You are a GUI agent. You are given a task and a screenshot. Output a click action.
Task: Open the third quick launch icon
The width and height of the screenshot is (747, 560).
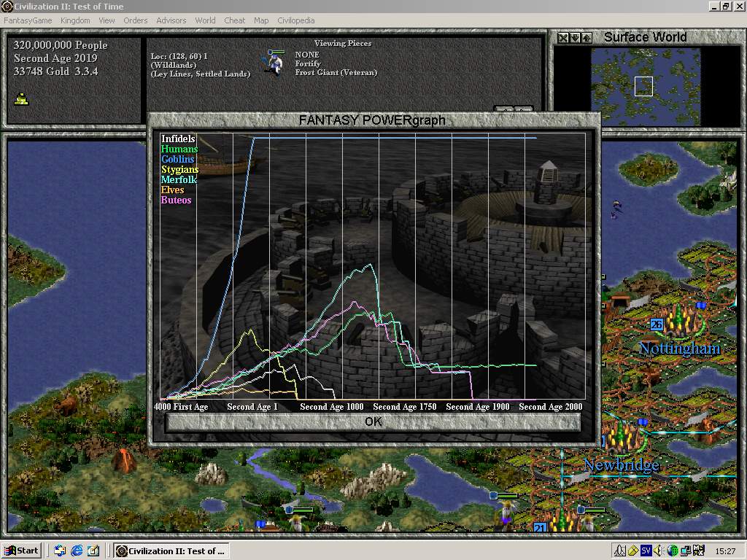(93, 551)
